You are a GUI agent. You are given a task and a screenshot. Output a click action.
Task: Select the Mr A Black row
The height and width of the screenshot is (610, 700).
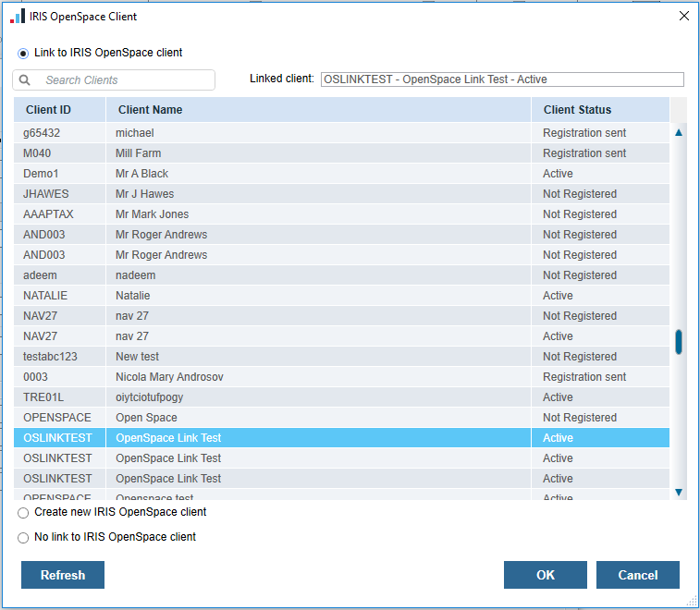(x=341, y=174)
